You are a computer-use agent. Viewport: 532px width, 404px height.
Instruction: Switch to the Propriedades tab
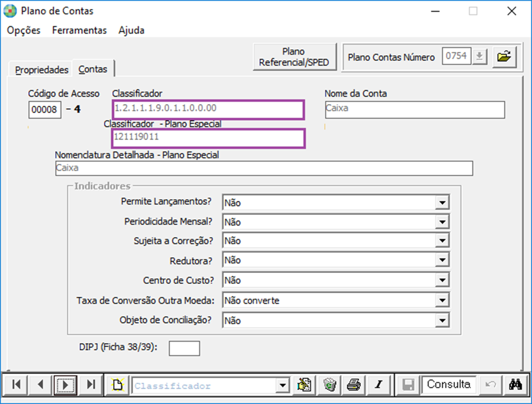pyautogui.click(x=41, y=70)
